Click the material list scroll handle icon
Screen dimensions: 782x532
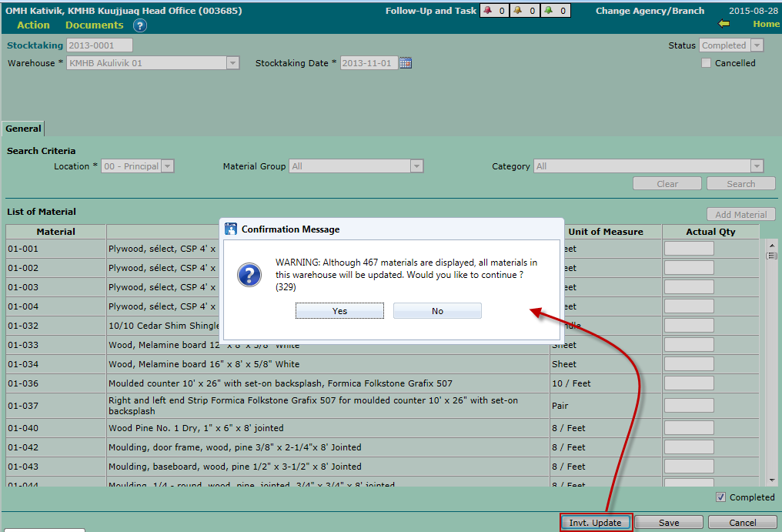click(x=771, y=256)
